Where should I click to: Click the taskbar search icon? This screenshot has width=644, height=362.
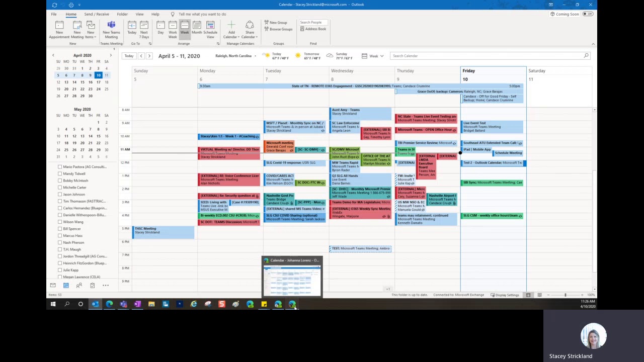pyautogui.click(x=67, y=304)
